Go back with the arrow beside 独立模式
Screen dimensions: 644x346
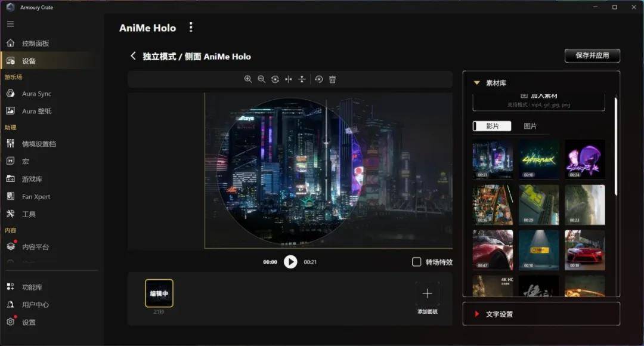[x=133, y=56]
